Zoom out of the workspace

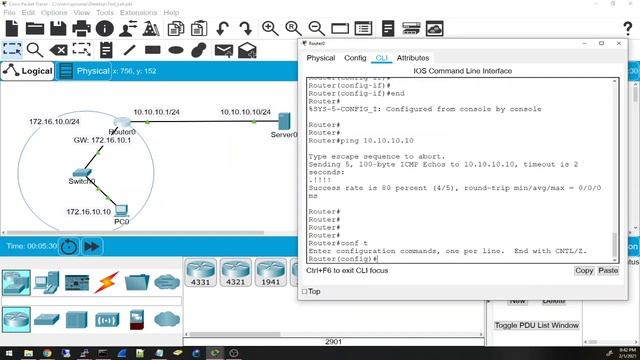coord(316,29)
